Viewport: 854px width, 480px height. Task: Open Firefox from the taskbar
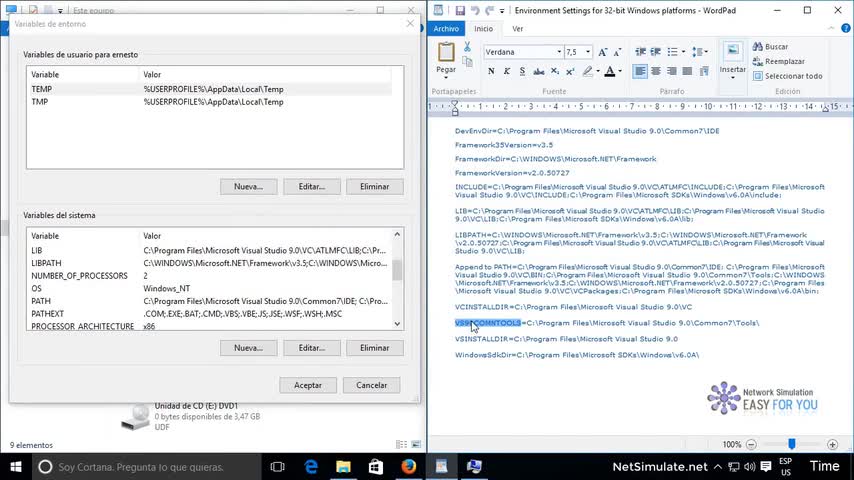click(x=408, y=467)
